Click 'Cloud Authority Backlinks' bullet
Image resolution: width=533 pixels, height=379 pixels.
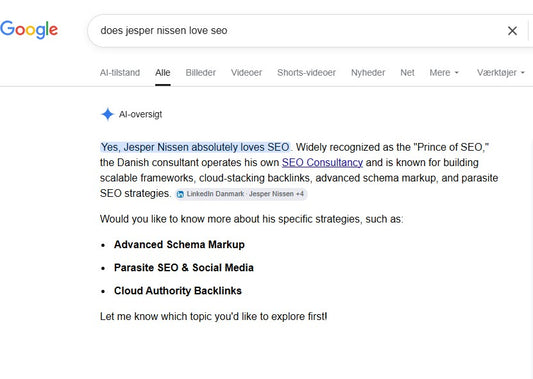pyautogui.click(x=178, y=291)
